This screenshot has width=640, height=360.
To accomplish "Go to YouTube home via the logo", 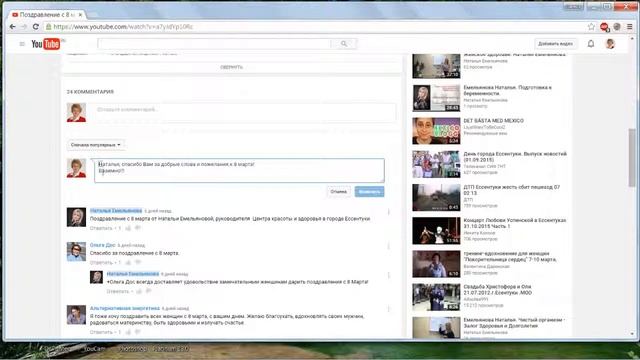I will point(46,44).
